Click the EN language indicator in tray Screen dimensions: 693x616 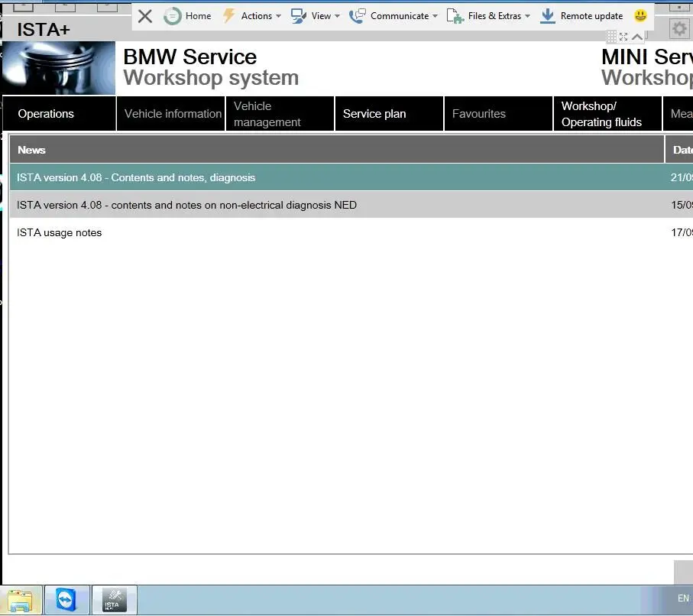683,598
